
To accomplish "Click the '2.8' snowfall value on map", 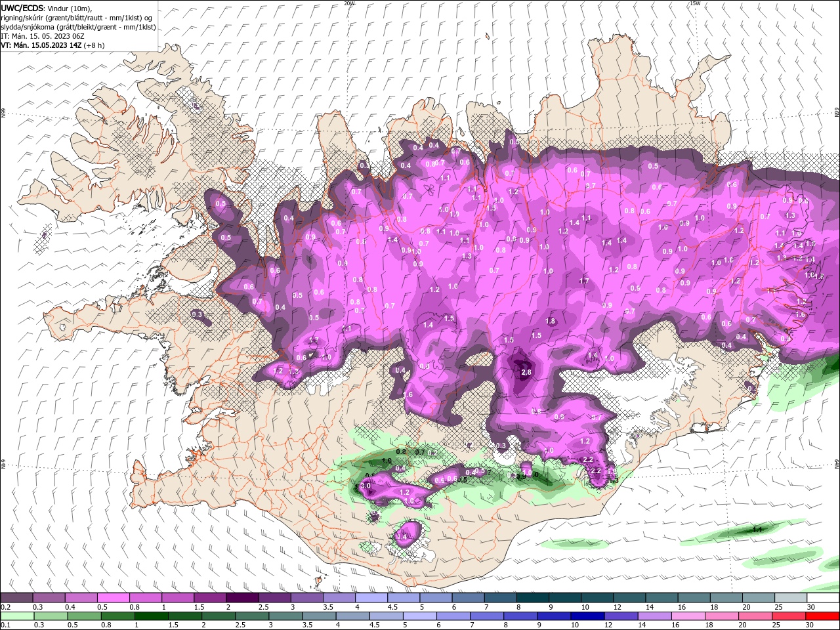I will tap(526, 372).
